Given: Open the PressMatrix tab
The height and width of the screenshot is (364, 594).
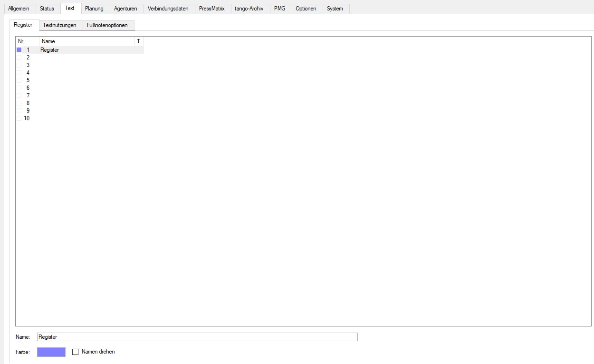Looking at the screenshot, I should point(211,9).
